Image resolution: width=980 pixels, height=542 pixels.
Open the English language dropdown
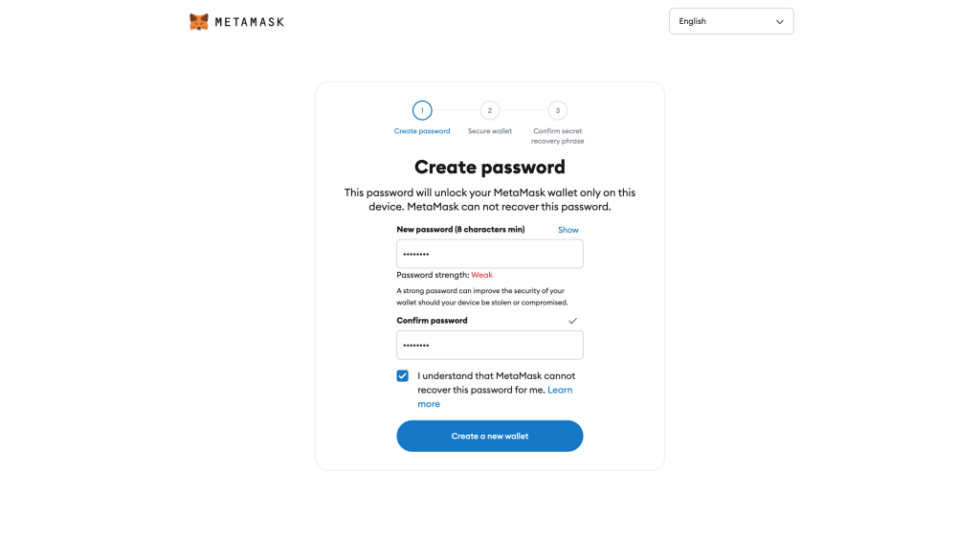coord(730,21)
